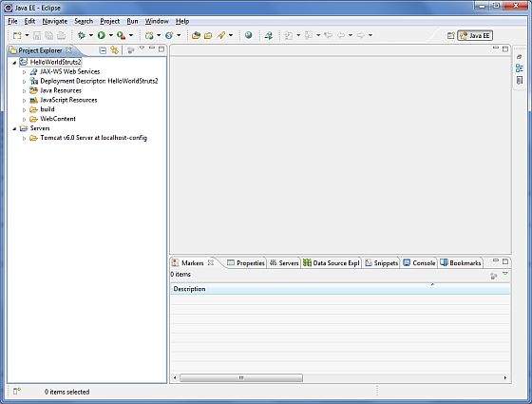Expand the WebContent folder
The width and height of the screenshot is (532, 404).
point(24,119)
